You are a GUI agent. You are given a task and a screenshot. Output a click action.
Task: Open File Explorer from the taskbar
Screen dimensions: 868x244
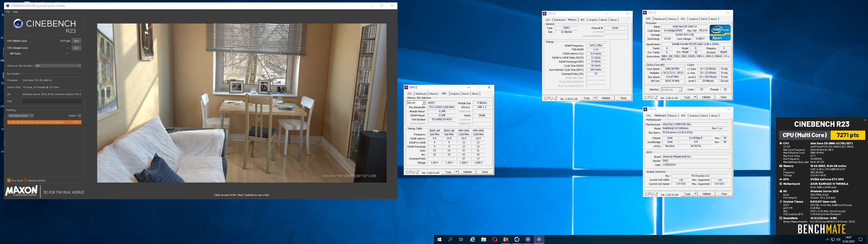pyautogui.click(x=484, y=240)
